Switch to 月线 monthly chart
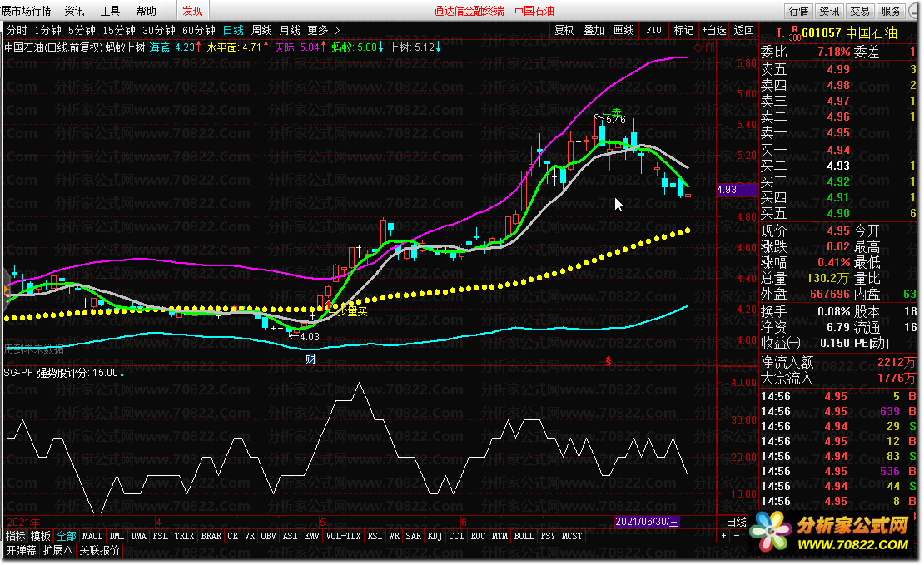 point(290,30)
